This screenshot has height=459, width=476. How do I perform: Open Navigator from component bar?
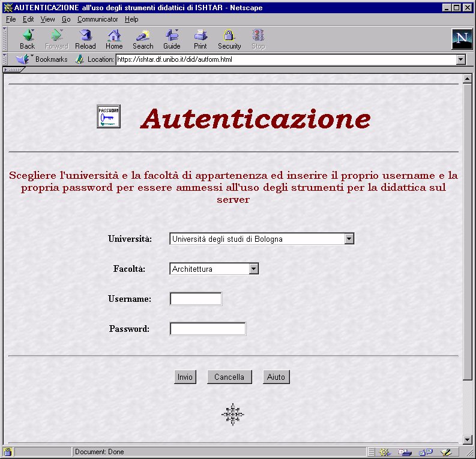point(385,452)
